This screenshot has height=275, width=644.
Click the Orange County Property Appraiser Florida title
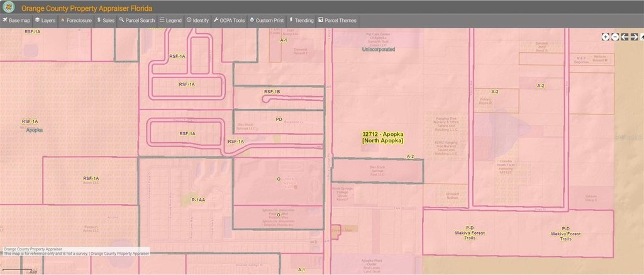coord(87,8)
